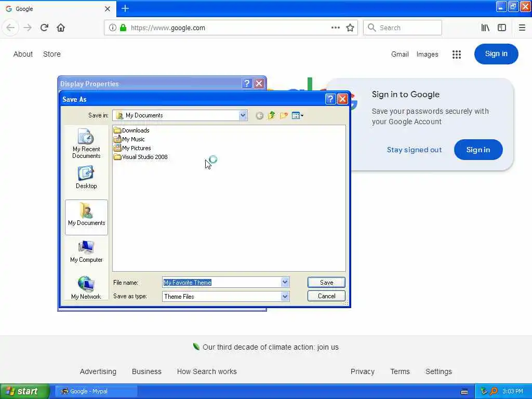
Task: Click the Cancel button in Save As
Action: coord(326,296)
